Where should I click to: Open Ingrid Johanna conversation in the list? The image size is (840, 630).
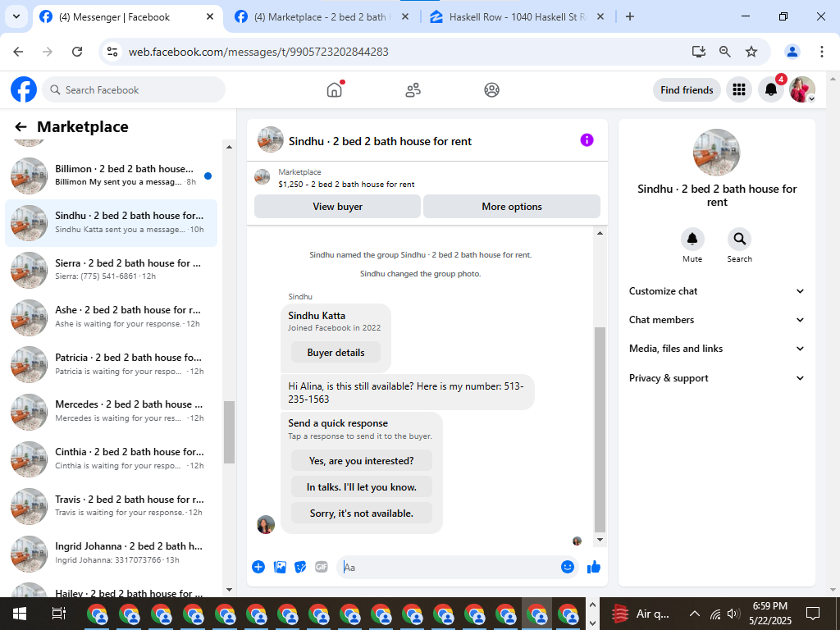click(112, 552)
